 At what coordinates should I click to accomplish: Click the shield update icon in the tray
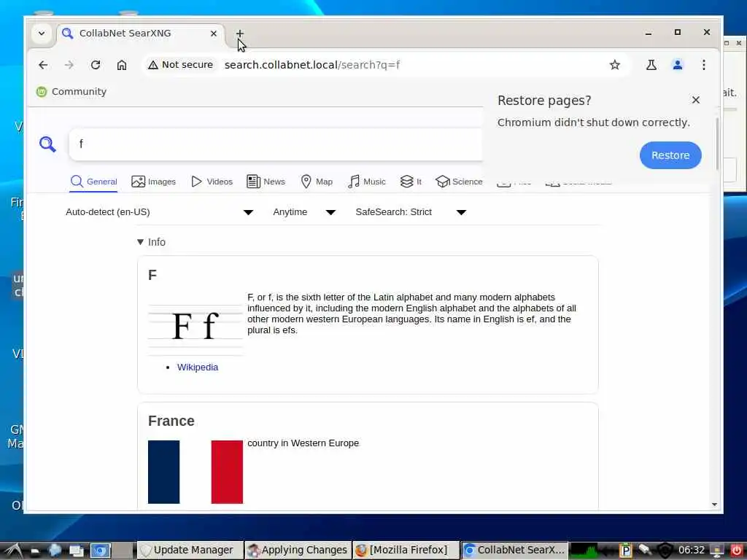(x=665, y=550)
